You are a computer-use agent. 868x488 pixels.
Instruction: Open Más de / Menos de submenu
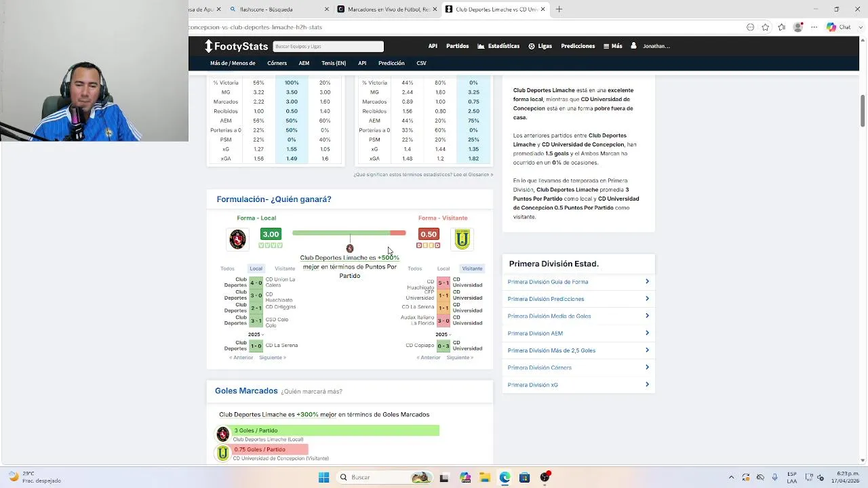(233, 63)
